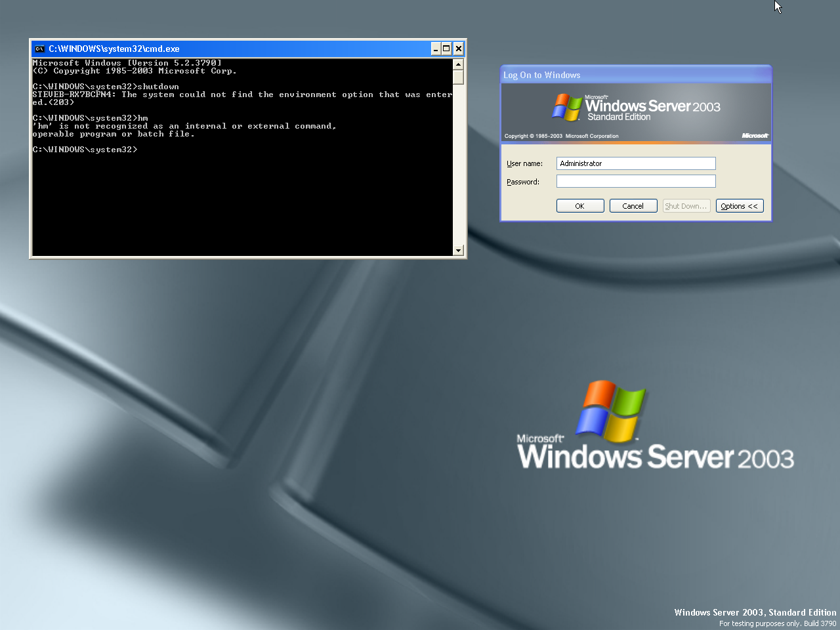Screen dimensions: 840x630
Task: Click the cmd window scroll up arrow
Action: click(458, 64)
